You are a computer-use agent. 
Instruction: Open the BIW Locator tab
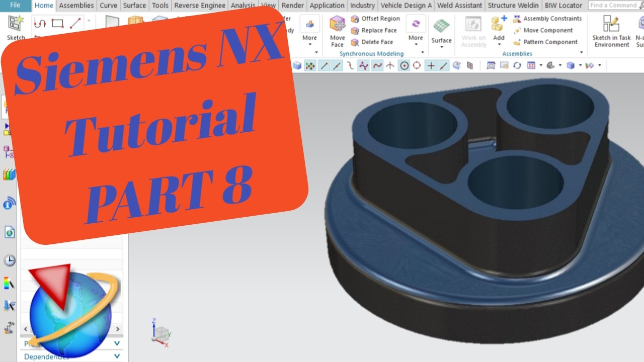563,6
